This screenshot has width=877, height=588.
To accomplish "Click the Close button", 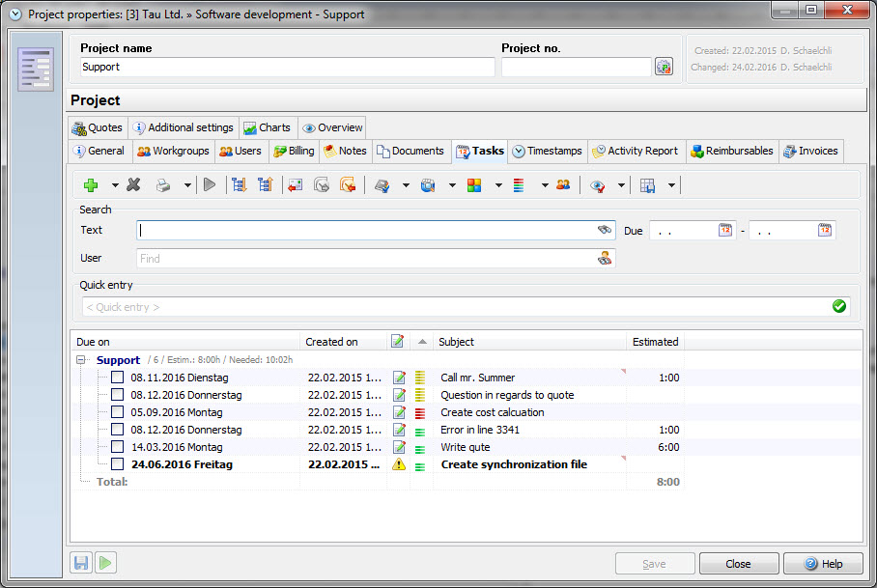I will [738, 564].
